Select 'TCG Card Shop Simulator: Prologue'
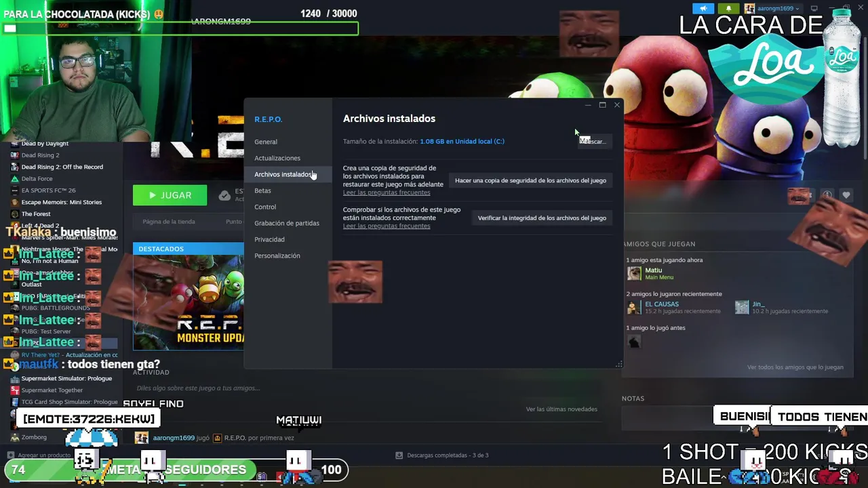This screenshot has width=868, height=488. coord(69,402)
